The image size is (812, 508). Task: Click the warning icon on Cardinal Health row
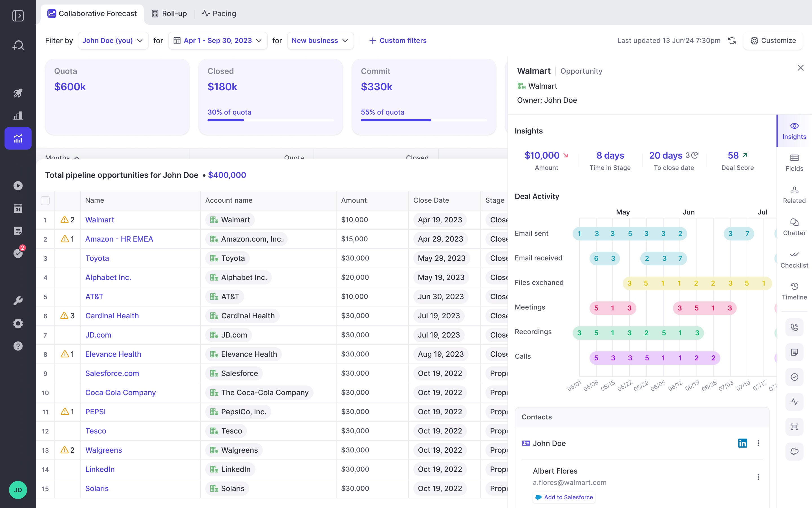tap(64, 316)
